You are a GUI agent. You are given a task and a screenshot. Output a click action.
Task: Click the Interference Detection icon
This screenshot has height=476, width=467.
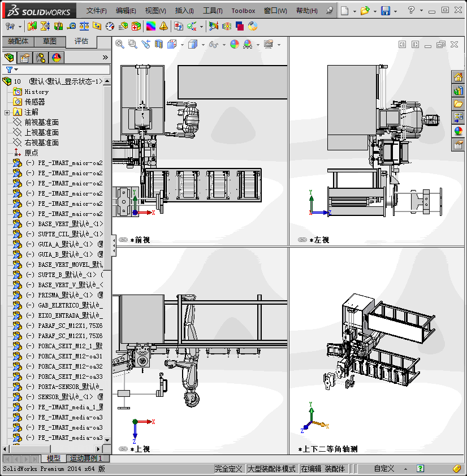pyautogui.click(x=32, y=27)
